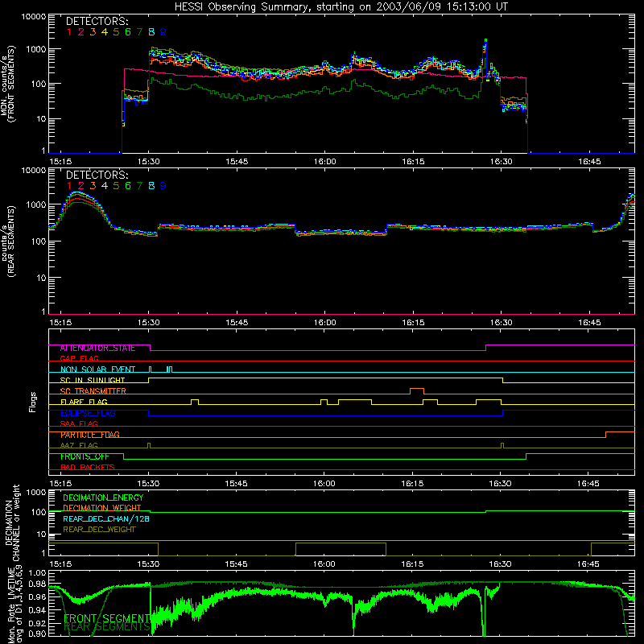
Task: Select cyan detector 8 in front segments legend
Action: pos(151,32)
